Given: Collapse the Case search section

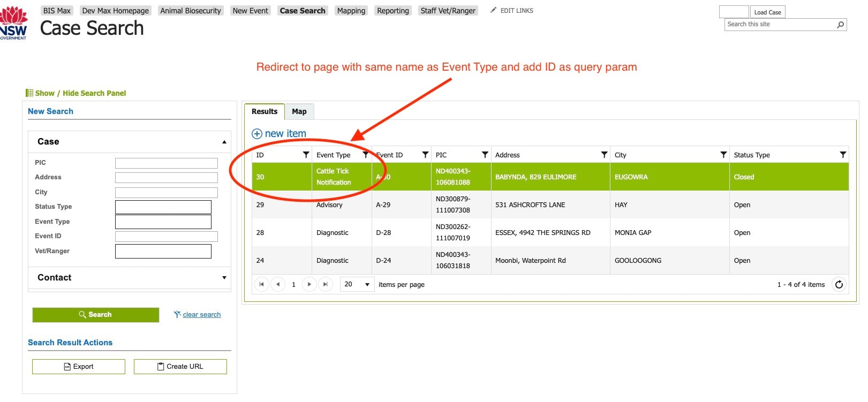Looking at the screenshot, I should pos(224,142).
